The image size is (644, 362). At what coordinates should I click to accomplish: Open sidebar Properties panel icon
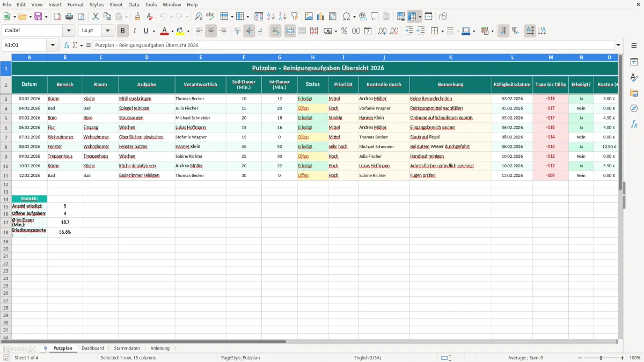point(634,62)
